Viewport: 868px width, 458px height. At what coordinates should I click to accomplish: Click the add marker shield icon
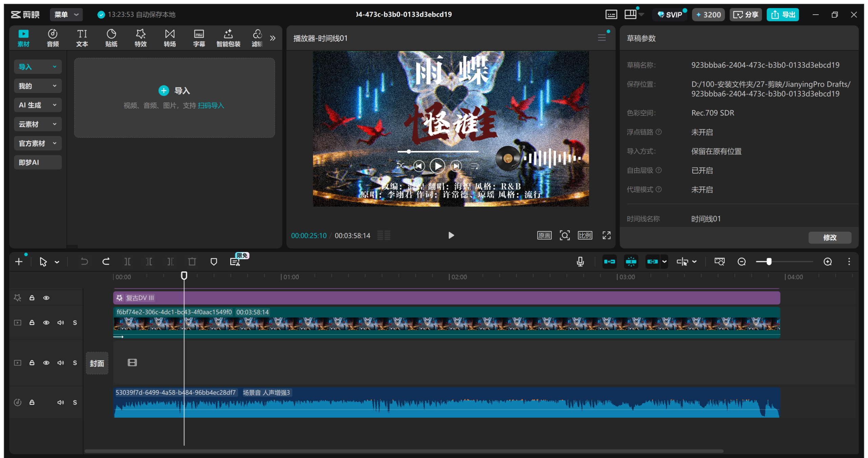[214, 262]
